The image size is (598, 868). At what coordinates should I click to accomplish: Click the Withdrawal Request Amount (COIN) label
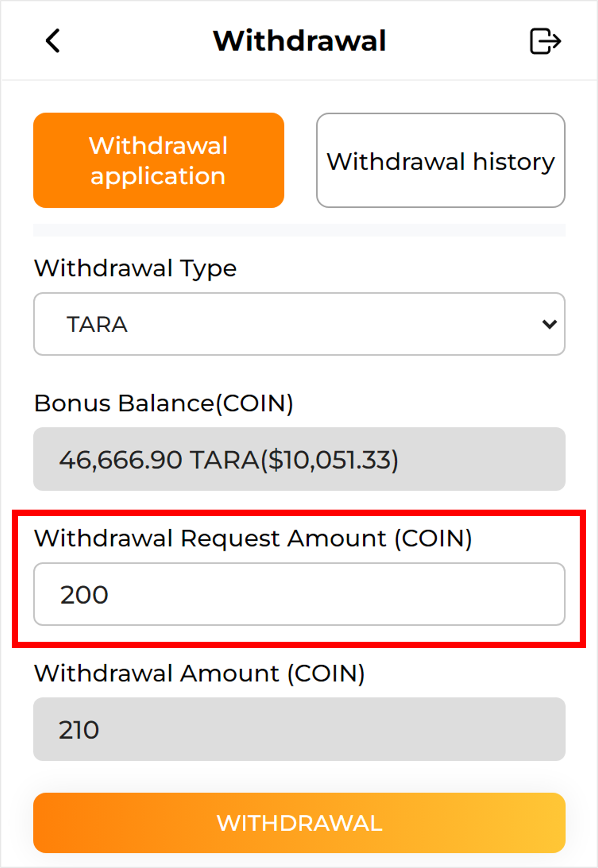tap(253, 538)
